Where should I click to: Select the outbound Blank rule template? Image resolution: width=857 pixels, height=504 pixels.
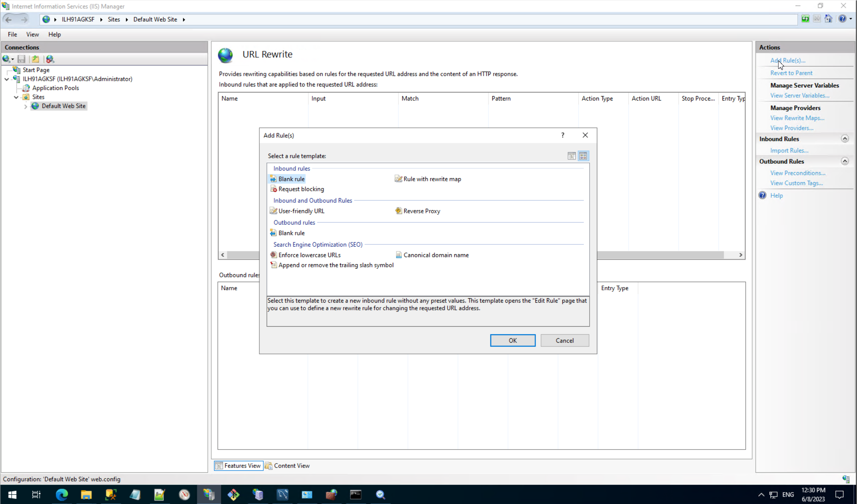click(291, 233)
